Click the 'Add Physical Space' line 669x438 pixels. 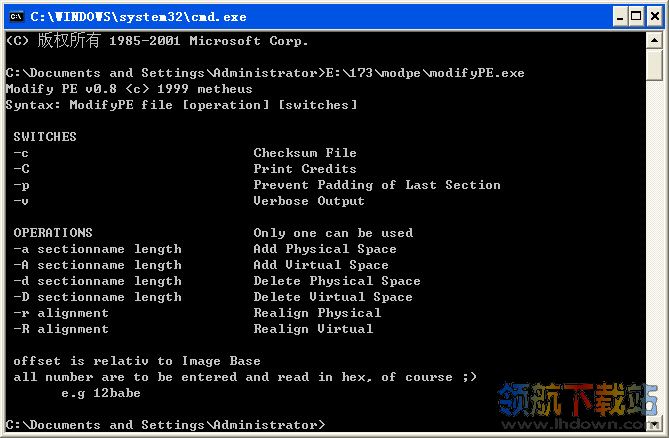click(x=325, y=249)
